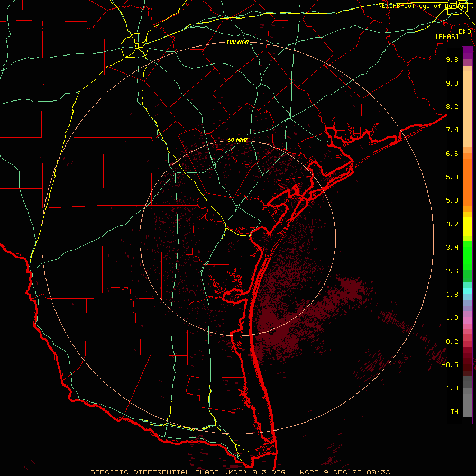The width and height of the screenshot is (476, 476).
Task: Click the 0.2 value on the color scale
Action: [x=452, y=342]
